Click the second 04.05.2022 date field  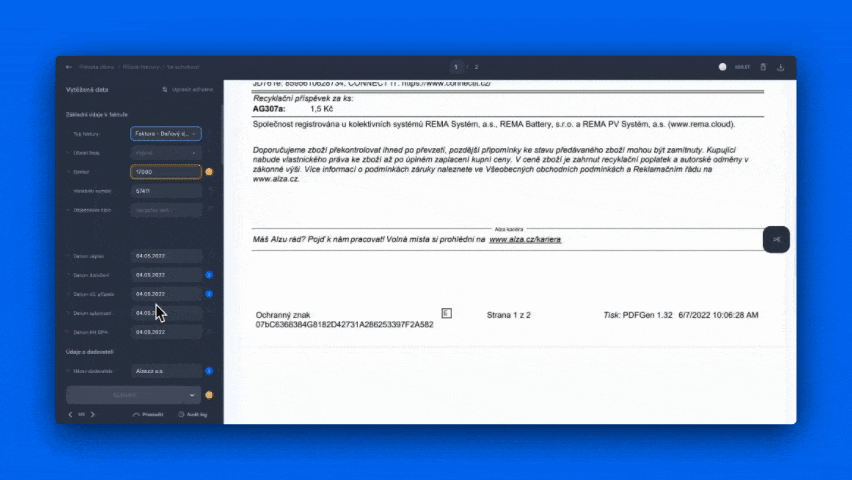[166, 275]
